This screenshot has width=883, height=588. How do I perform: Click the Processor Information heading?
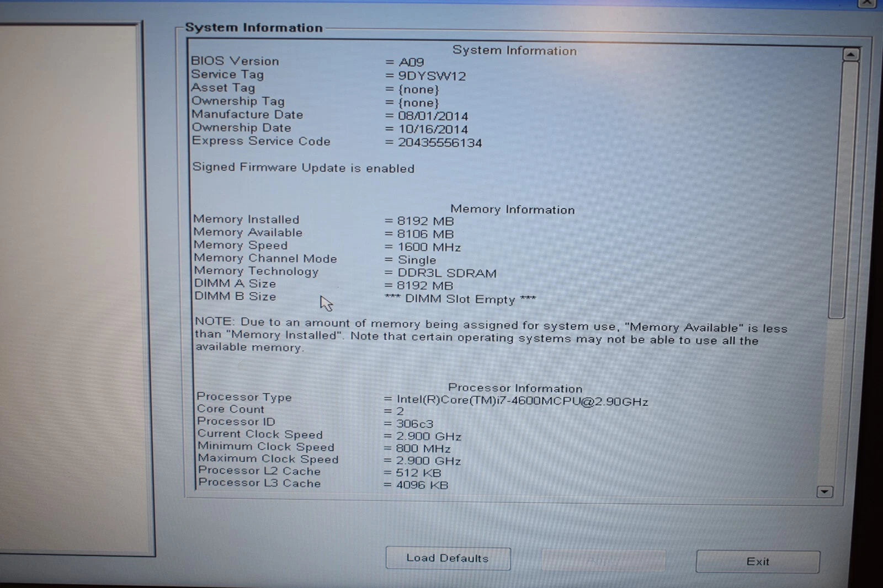(x=515, y=388)
